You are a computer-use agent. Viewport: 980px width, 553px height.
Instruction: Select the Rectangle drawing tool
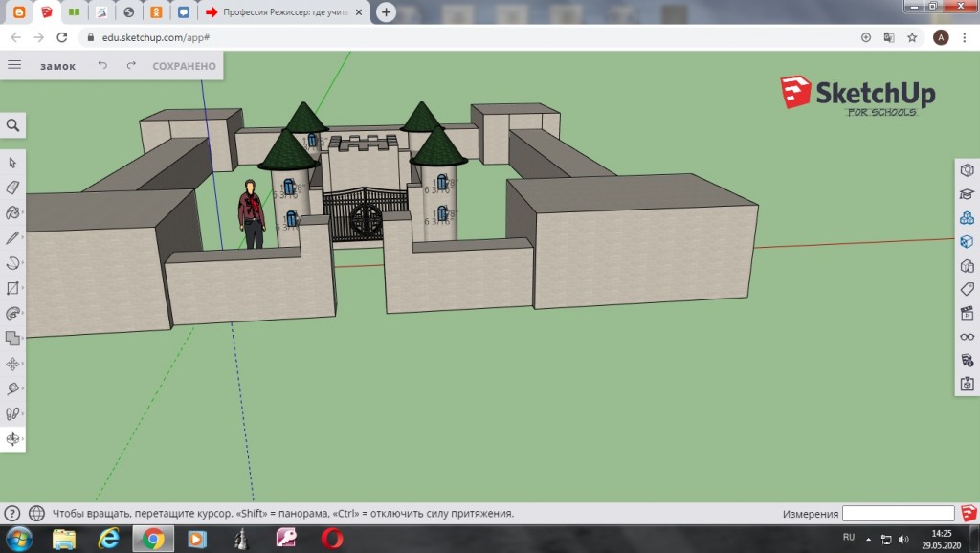12,288
